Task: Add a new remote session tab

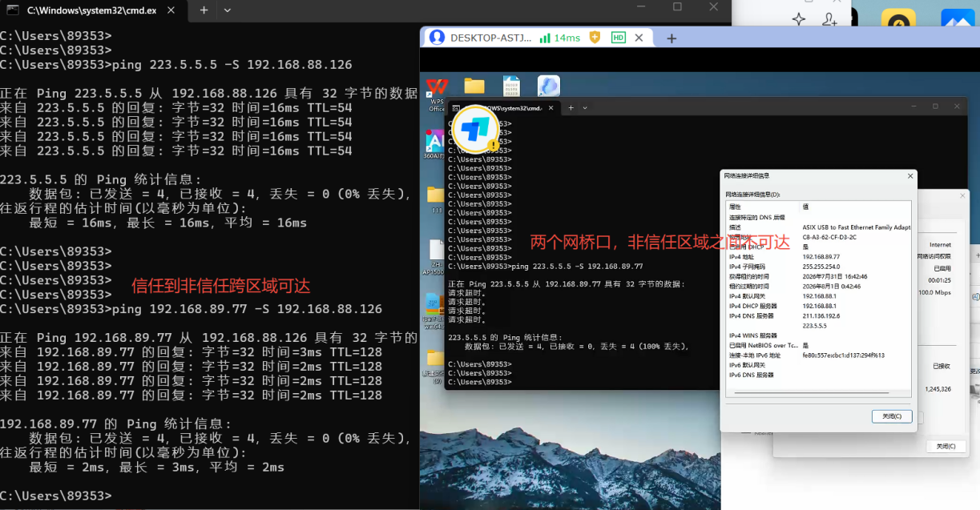Action: [671, 38]
